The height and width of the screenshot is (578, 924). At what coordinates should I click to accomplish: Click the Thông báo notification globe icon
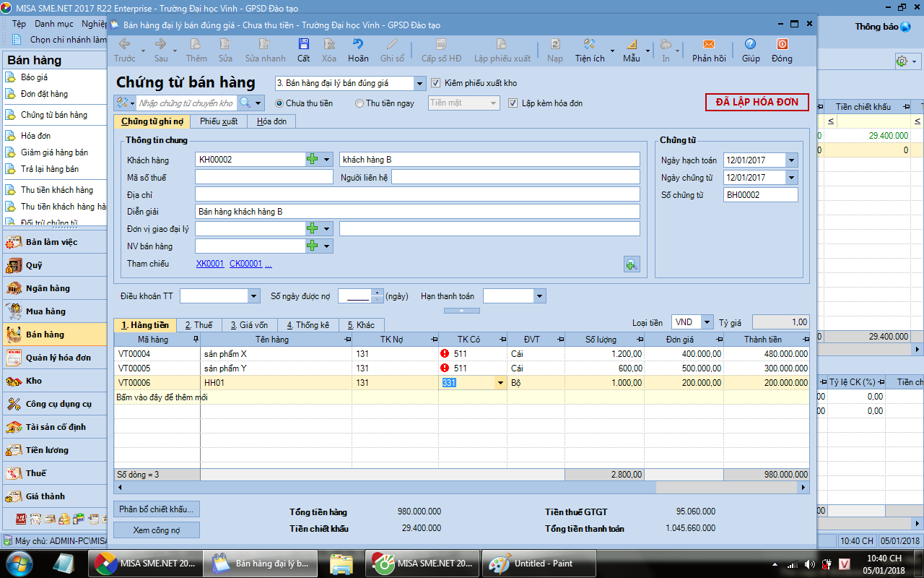click(905, 27)
